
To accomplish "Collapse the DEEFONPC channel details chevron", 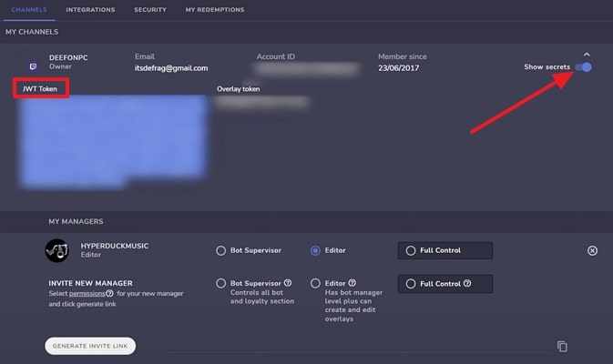I will [587, 55].
